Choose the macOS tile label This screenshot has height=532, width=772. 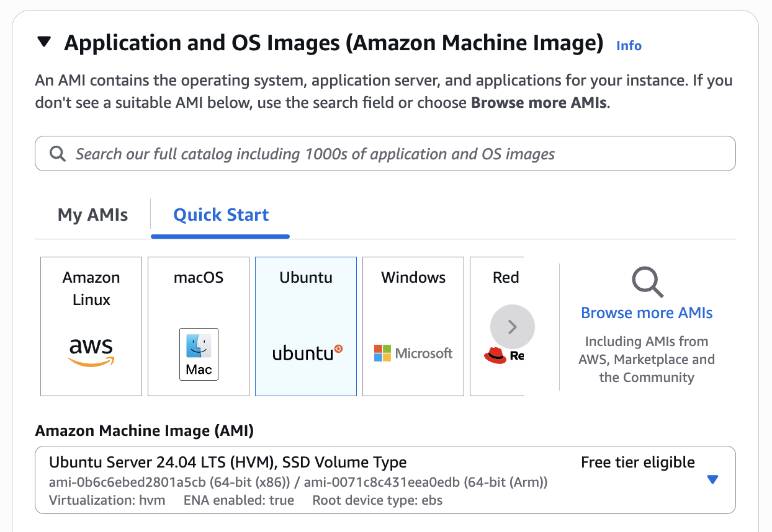point(199,277)
